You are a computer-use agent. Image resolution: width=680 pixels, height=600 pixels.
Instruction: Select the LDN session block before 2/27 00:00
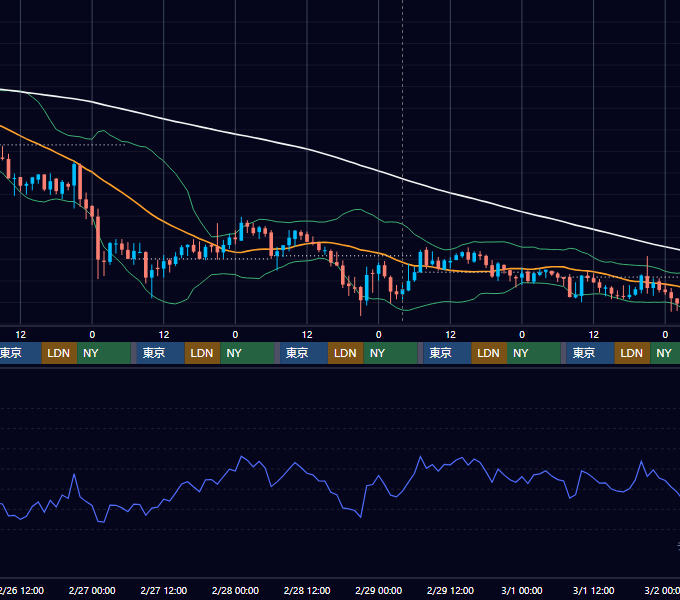tap(59, 353)
